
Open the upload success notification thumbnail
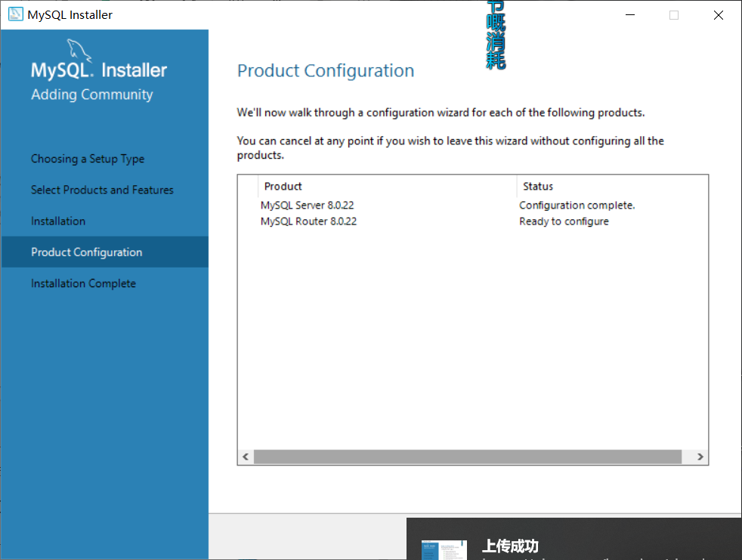point(444,549)
